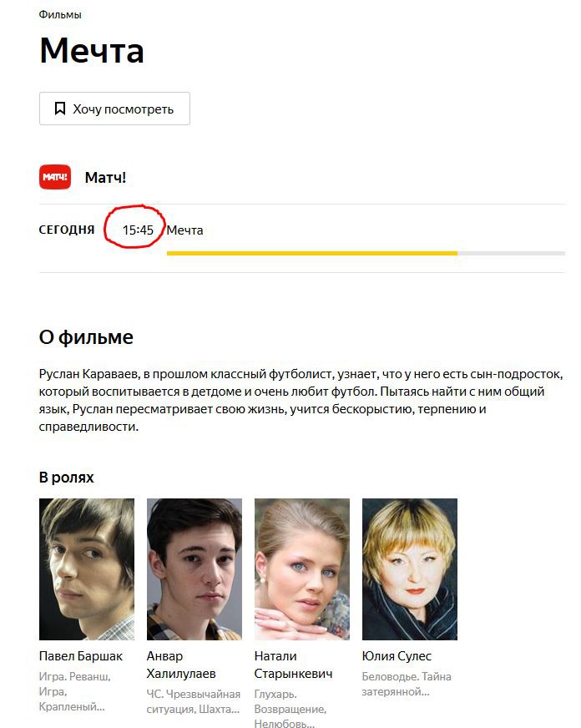Click the Анвар Халилулаев name link
The width and height of the screenshot is (581, 728).
[x=181, y=665]
